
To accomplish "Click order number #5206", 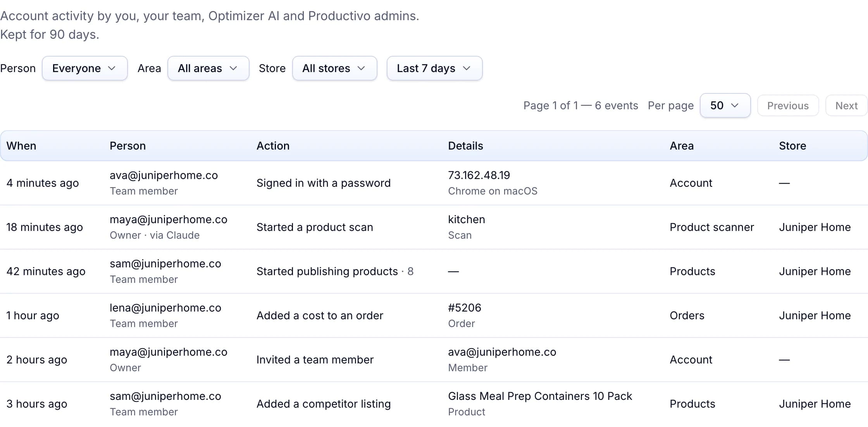I will click(x=465, y=308).
